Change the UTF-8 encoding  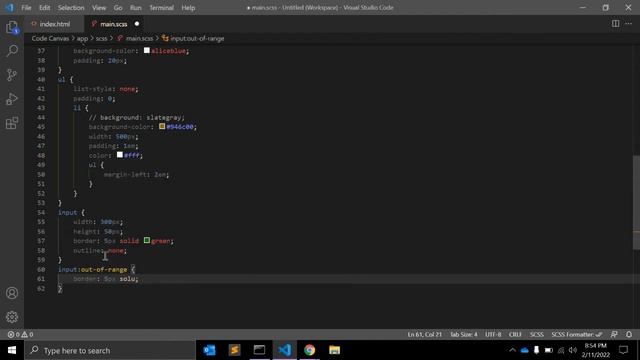coord(493,334)
